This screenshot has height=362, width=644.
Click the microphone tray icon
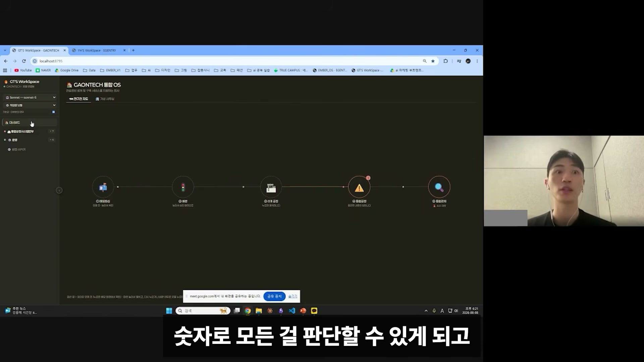tap(434, 311)
